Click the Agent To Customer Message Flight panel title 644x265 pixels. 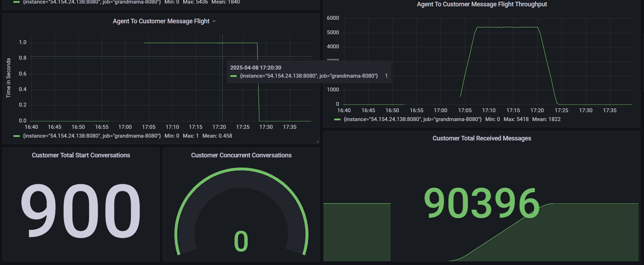tap(161, 21)
